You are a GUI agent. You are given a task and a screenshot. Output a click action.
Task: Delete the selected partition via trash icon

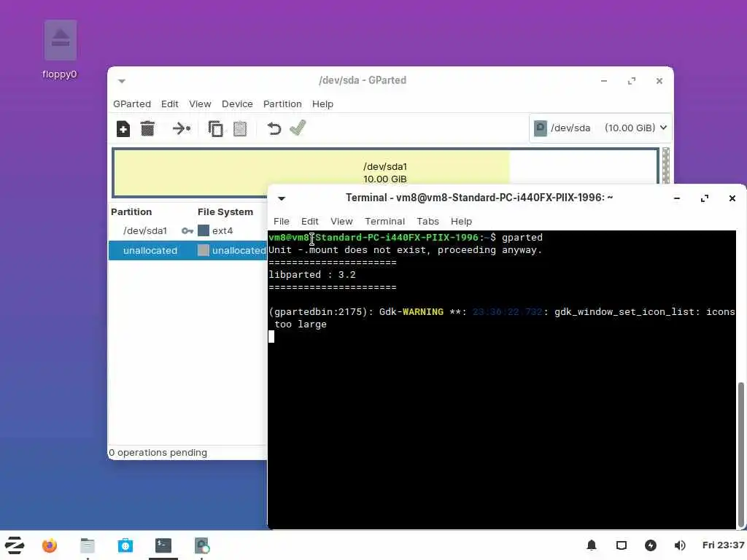coord(147,128)
